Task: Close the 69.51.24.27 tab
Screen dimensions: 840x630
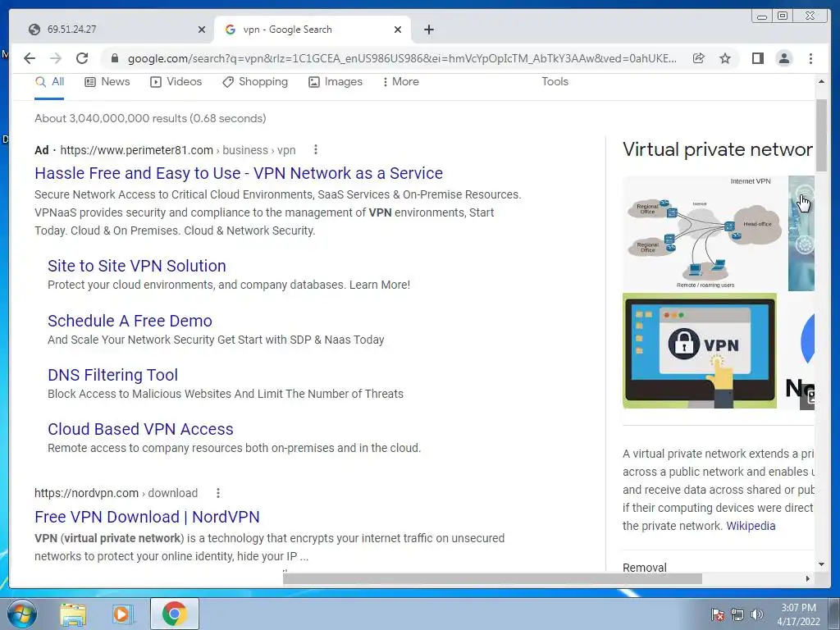Action: coord(202,30)
